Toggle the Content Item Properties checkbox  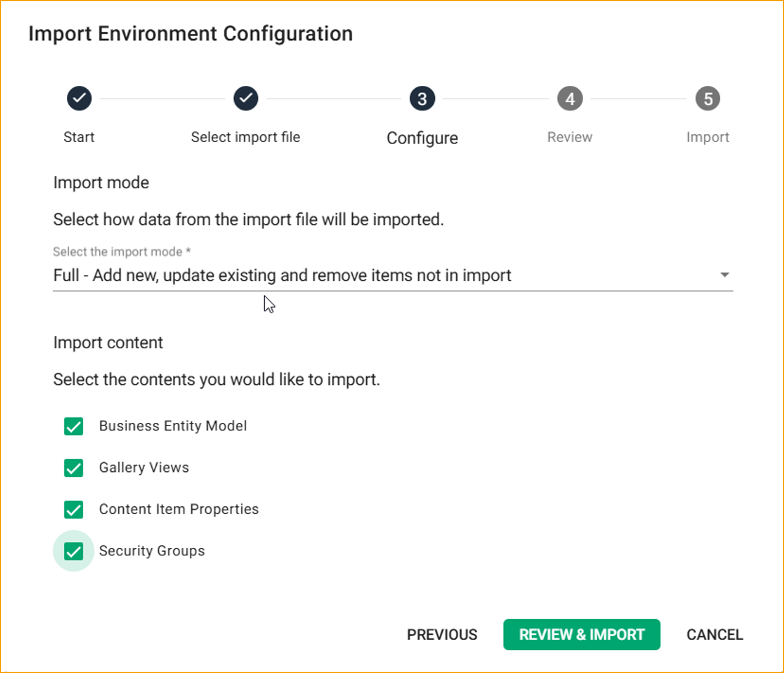point(73,509)
